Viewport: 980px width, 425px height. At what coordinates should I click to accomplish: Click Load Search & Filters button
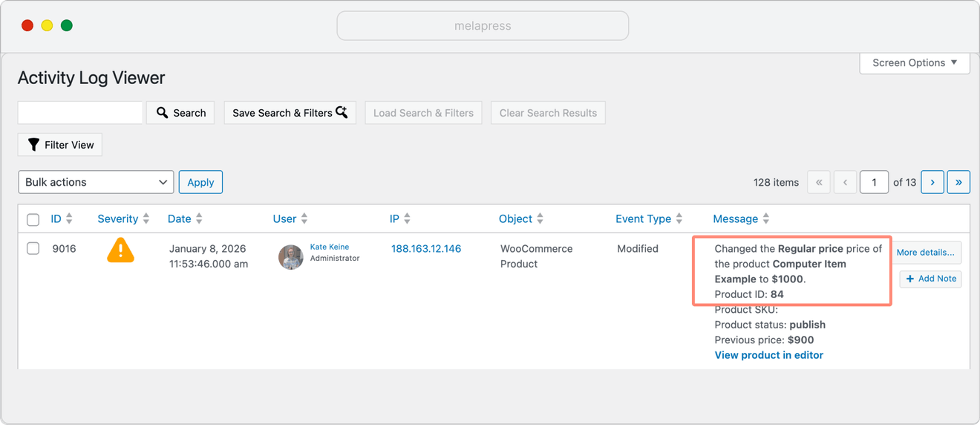pos(423,113)
